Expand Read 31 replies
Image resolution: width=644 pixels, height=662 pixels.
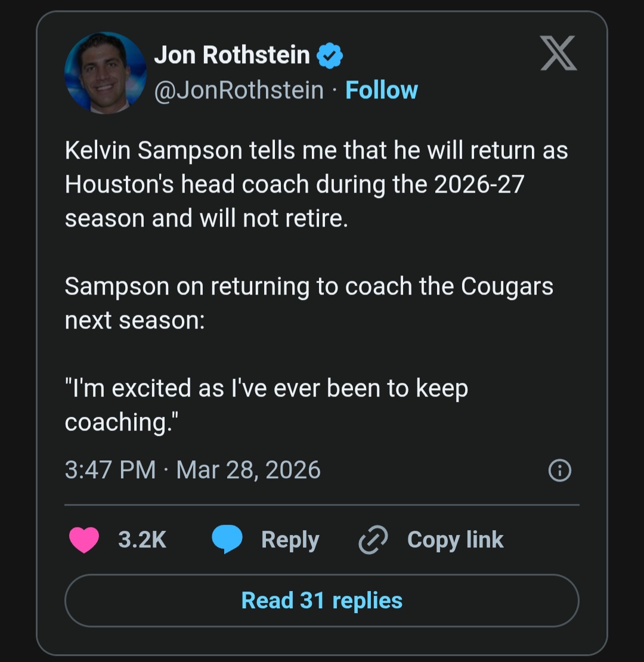(322, 601)
